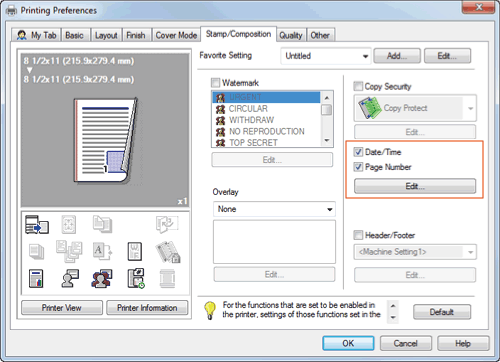Click the Default button

[442, 312]
